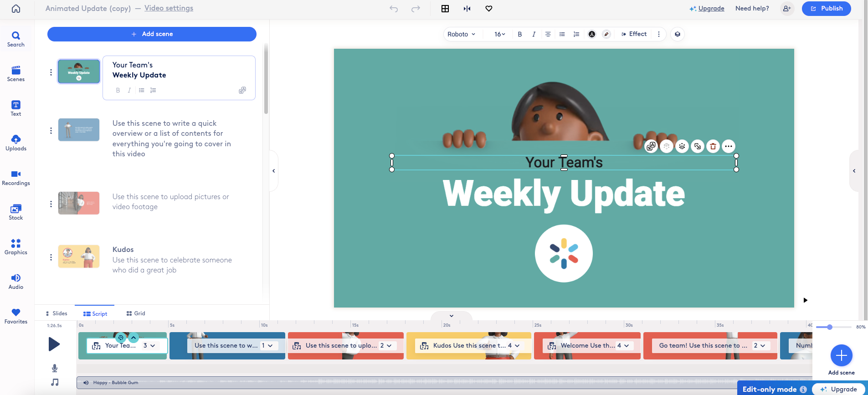Open more options on floating canvas toolbar
Image resolution: width=868 pixels, height=395 pixels.
point(729,146)
